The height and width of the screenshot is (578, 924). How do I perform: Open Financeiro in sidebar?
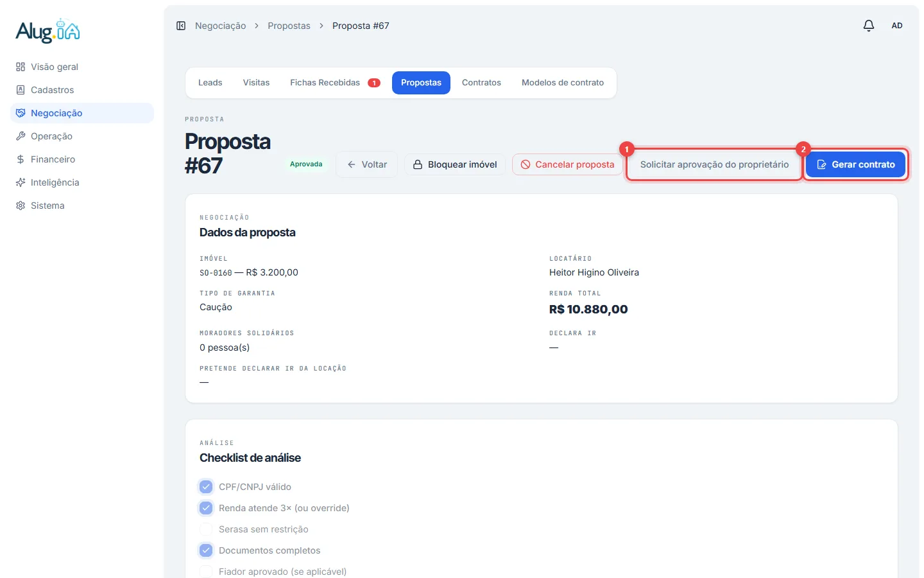82,159
